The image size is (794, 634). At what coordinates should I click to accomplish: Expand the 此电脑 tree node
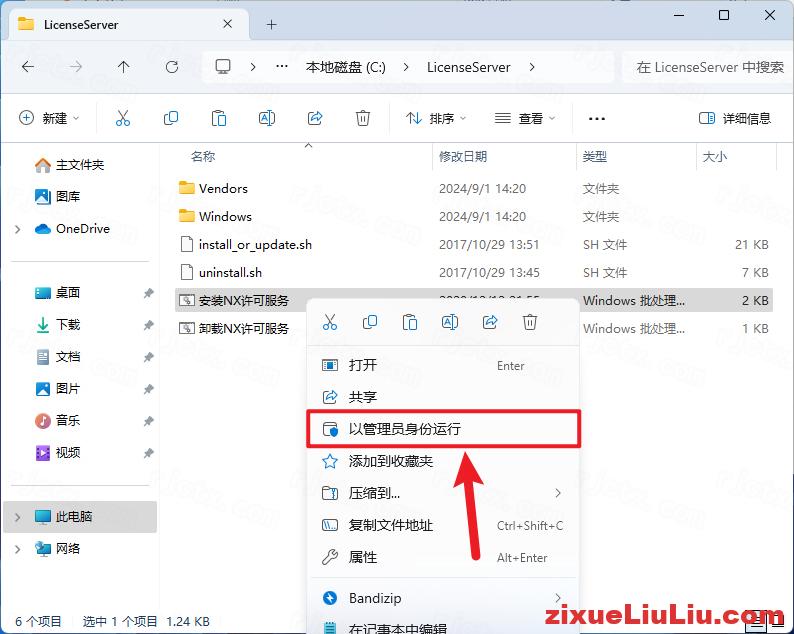[x=18, y=517]
